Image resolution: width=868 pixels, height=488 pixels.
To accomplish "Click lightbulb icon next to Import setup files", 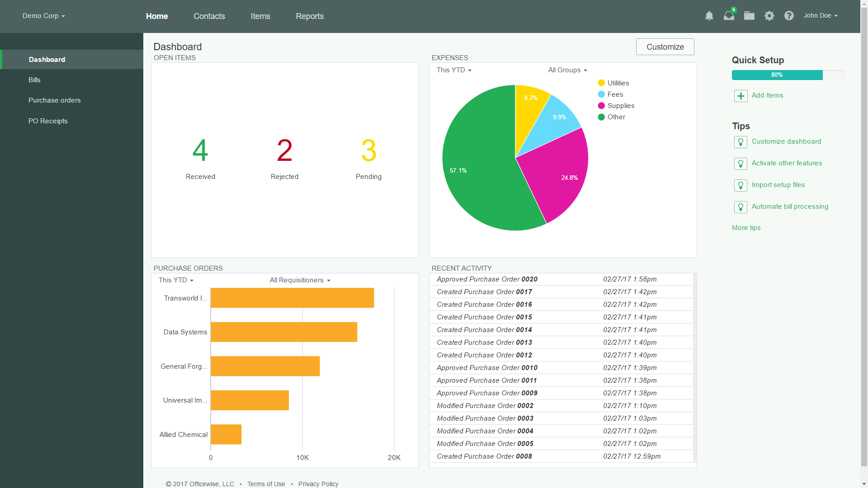I will pyautogui.click(x=741, y=185).
